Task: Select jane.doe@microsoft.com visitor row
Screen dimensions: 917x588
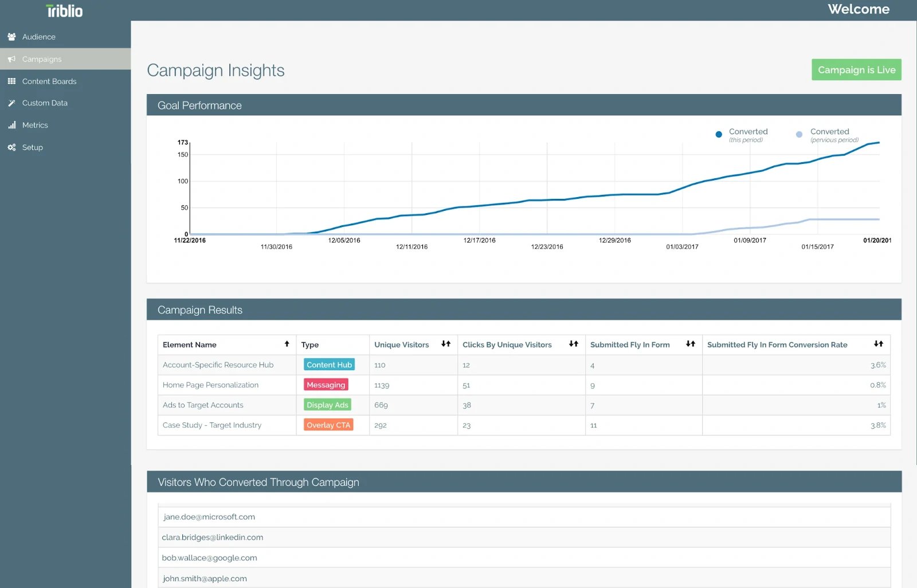Action: click(524, 517)
